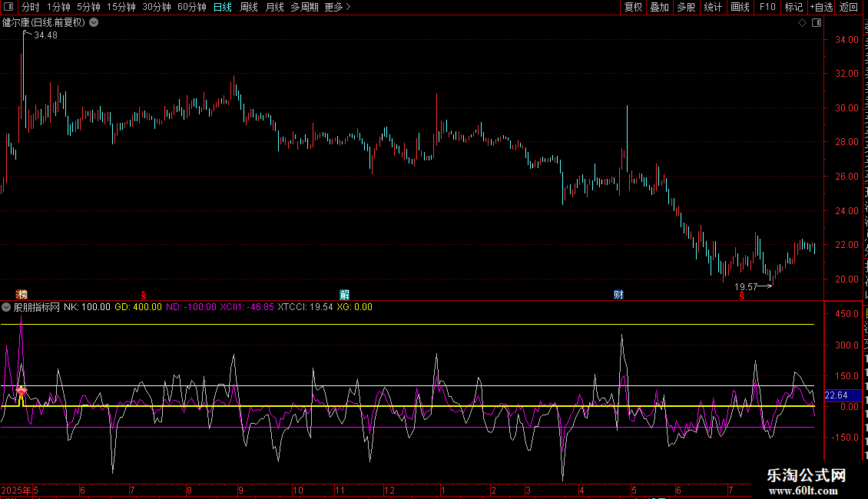The image size is (868, 499).
Task: Click the 榜 marker icon on chart
Action: coord(22,294)
